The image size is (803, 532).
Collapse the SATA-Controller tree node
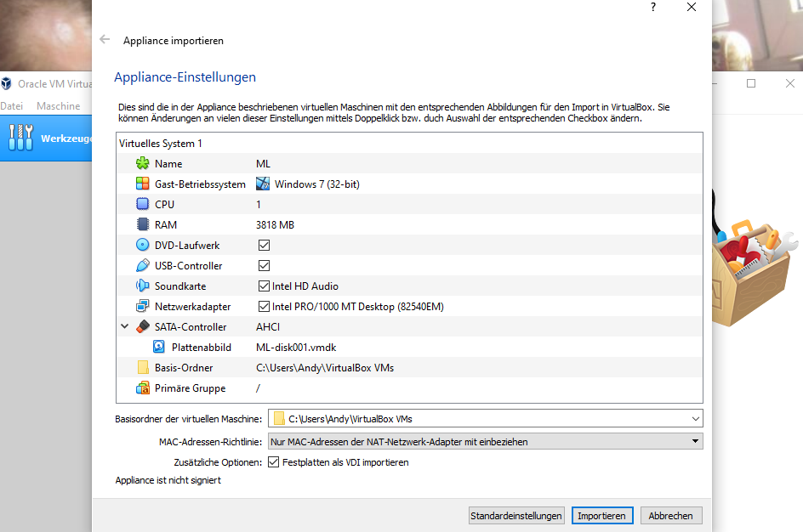(x=124, y=326)
